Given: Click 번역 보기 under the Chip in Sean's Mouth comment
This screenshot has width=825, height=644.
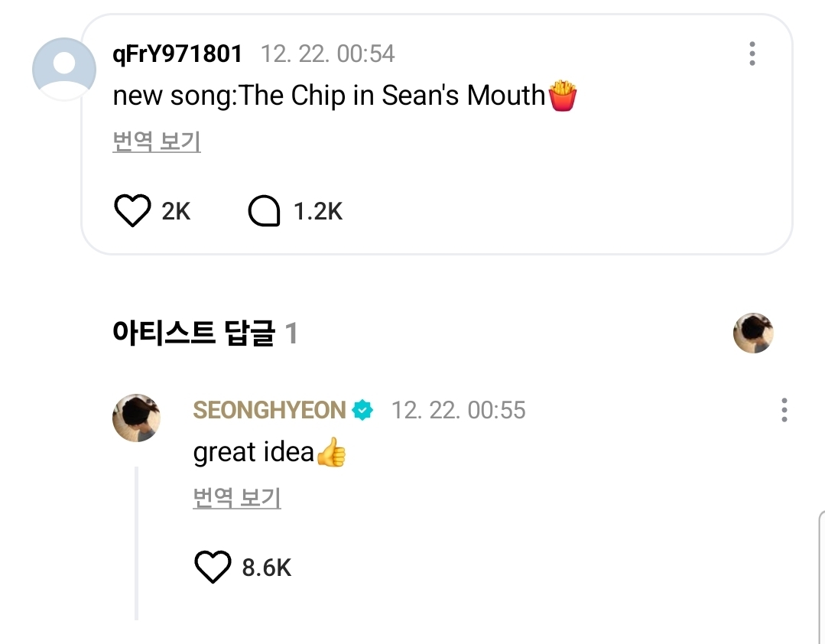Looking at the screenshot, I should 157,141.
